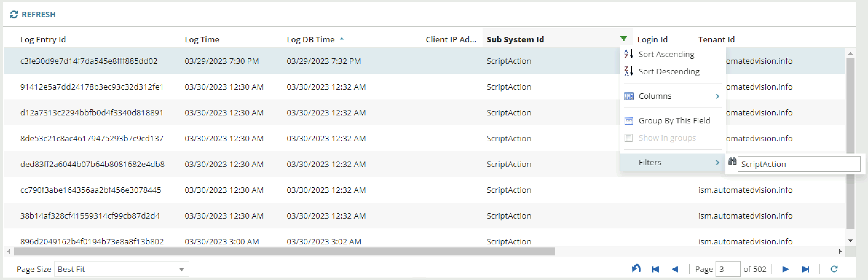
Task: Click the Group By This Field icon
Action: tap(629, 121)
